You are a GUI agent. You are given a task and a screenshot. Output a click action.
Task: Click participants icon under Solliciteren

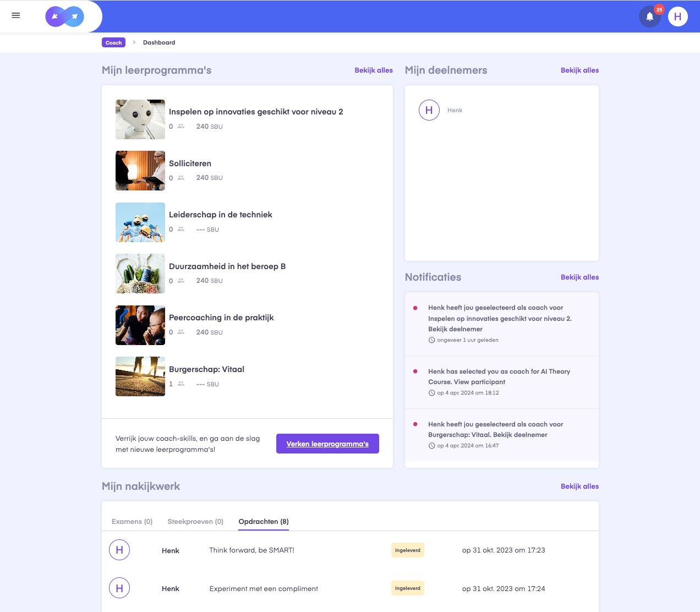pos(181,178)
